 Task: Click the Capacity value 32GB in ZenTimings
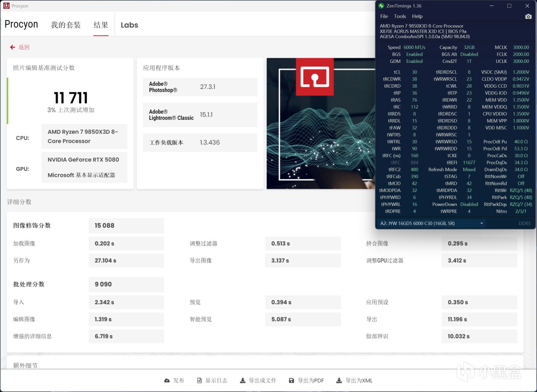coord(469,48)
